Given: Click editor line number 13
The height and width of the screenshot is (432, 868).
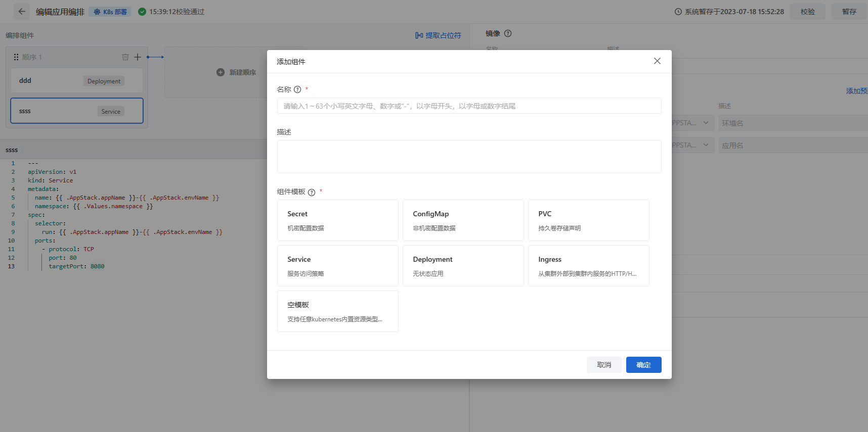Looking at the screenshot, I should click(x=11, y=266).
